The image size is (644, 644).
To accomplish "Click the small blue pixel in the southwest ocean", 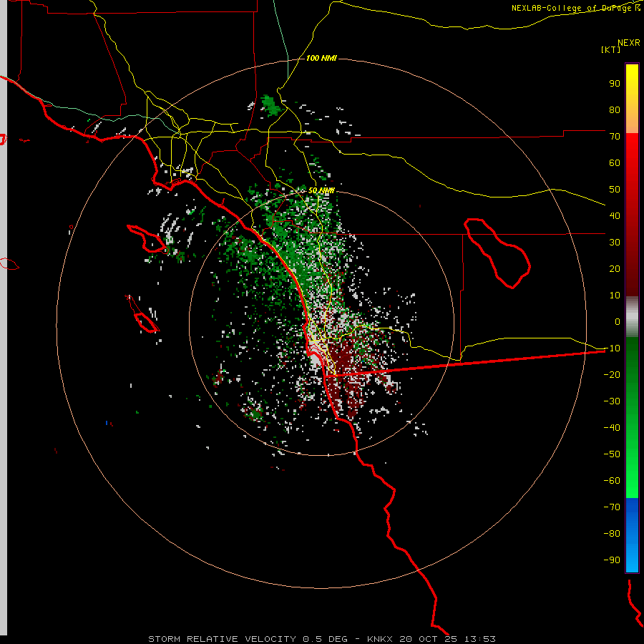I will tap(107, 423).
